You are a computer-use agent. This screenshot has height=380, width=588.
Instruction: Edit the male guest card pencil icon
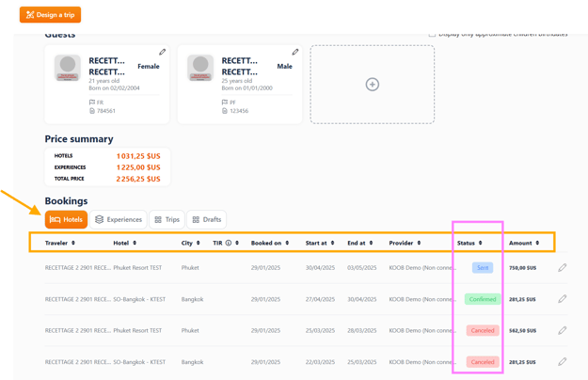click(x=294, y=53)
